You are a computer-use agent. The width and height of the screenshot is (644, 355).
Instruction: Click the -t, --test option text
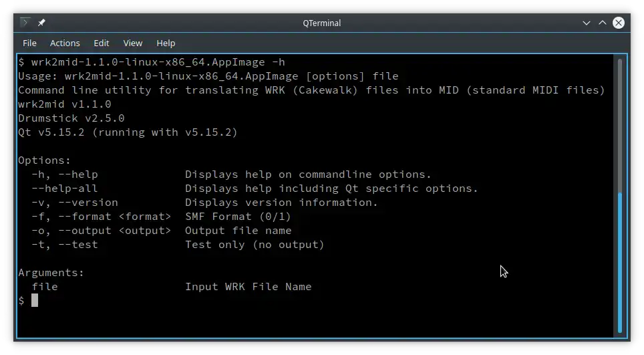pyautogui.click(x=65, y=245)
